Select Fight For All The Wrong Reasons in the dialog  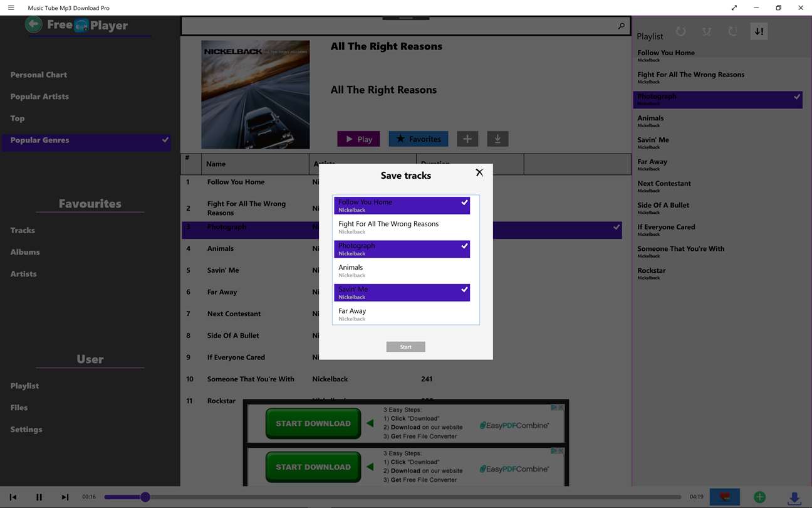[402, 227]
